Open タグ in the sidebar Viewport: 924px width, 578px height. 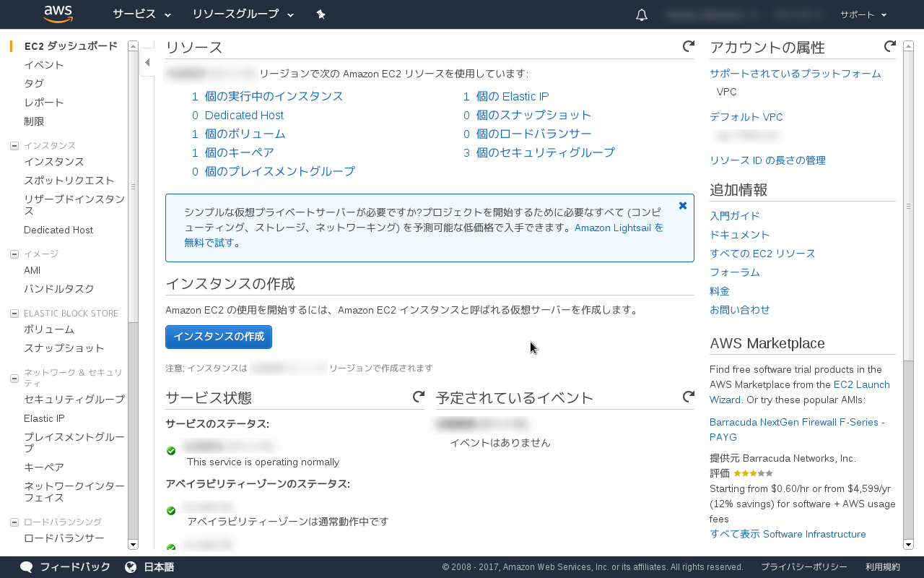tap(34, 84)
